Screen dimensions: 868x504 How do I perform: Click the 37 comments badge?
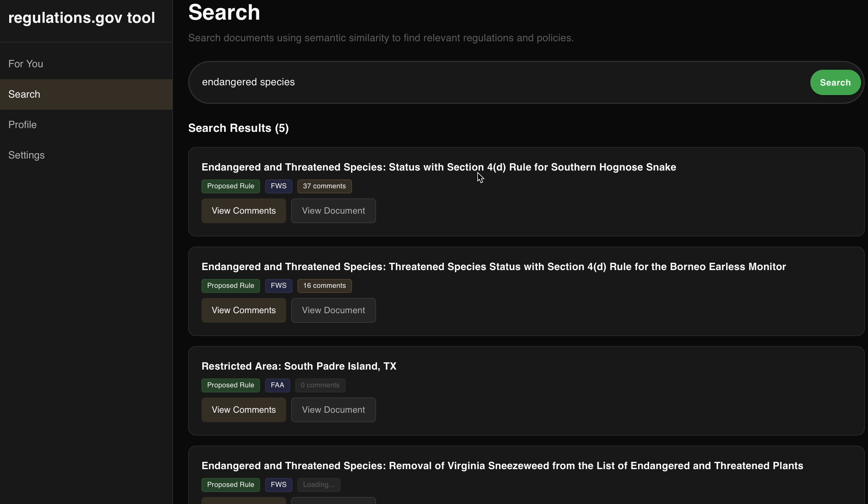324,186
